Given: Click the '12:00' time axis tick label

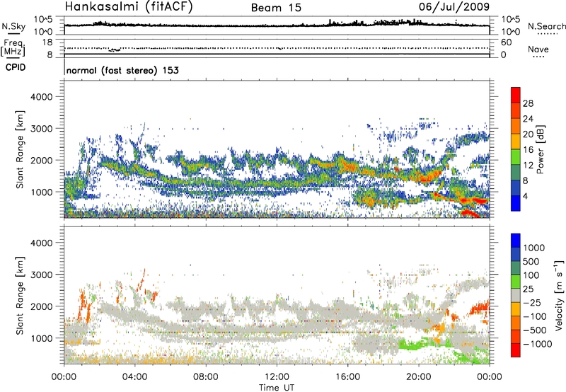Looking at the screenshot, I should click(277, 377).
